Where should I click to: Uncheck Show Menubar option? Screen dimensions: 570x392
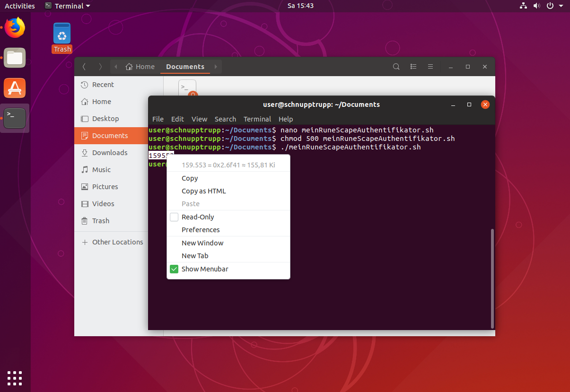[x=174, y=269]
